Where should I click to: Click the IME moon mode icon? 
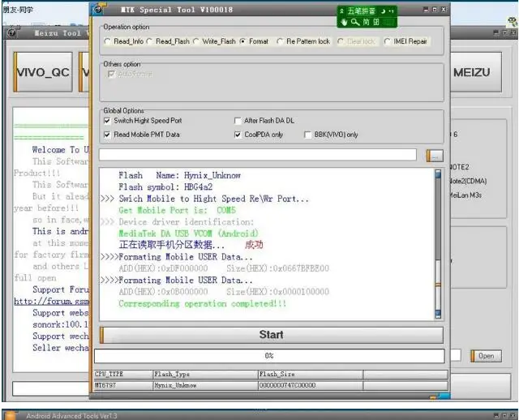(383, 11)
